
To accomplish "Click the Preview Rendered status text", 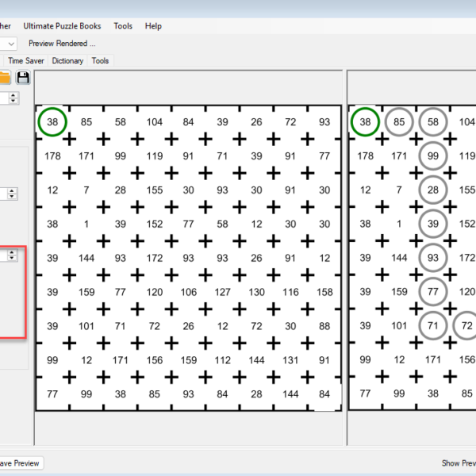I will pyautogui.click(x=62, y=44).
